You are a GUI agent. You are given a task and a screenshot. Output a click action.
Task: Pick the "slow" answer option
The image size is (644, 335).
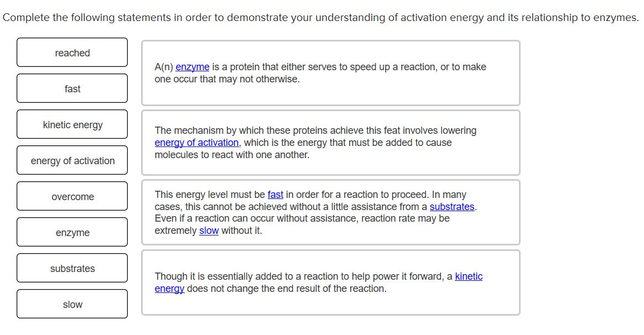coord(72,303)
